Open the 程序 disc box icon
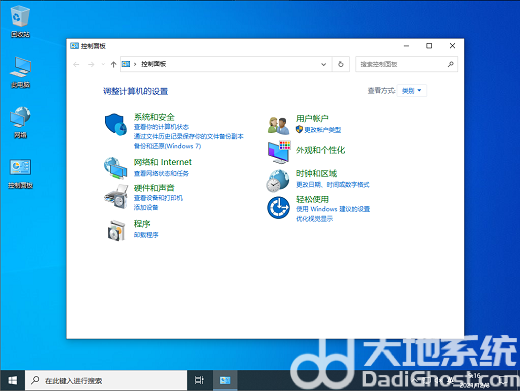Viewport: 520px width, 391px height. [x=116, y=230]
